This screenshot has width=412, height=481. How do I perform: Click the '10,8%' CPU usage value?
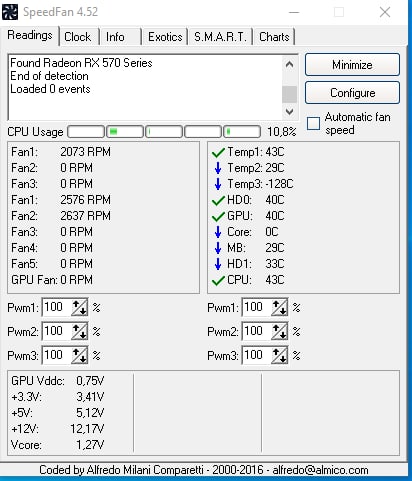tap(282, 132)
